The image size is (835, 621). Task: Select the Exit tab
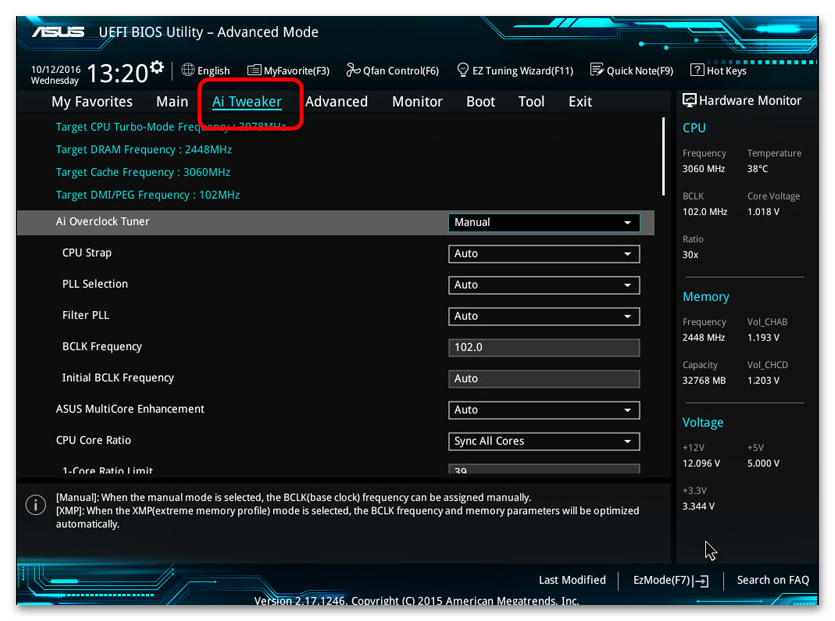[580, 102]
